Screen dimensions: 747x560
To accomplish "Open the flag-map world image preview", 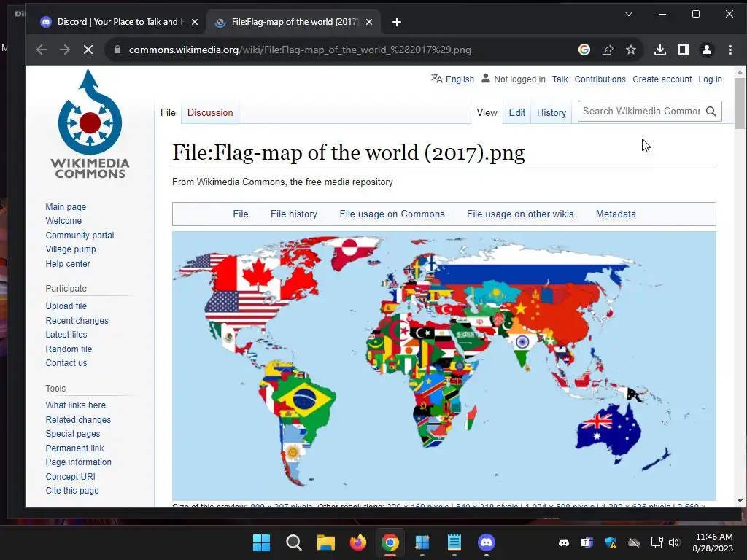I will 444,366.
